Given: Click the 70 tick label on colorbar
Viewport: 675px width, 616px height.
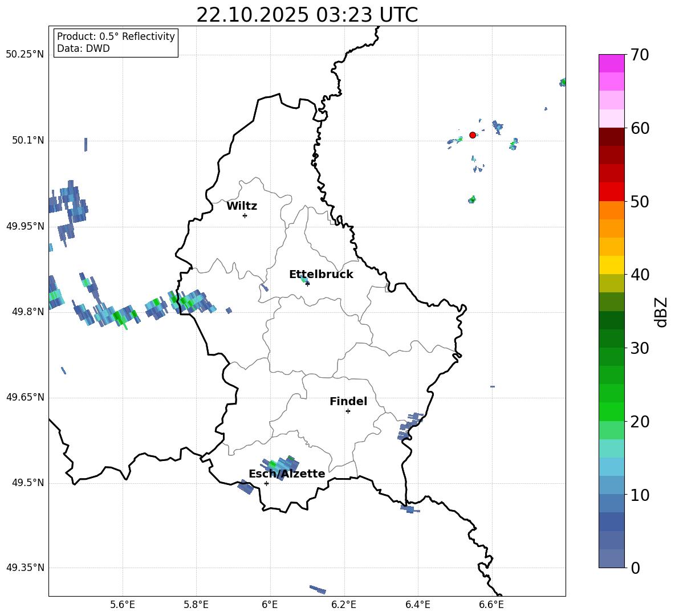Looking at the screenshot, I should point(641,55).
